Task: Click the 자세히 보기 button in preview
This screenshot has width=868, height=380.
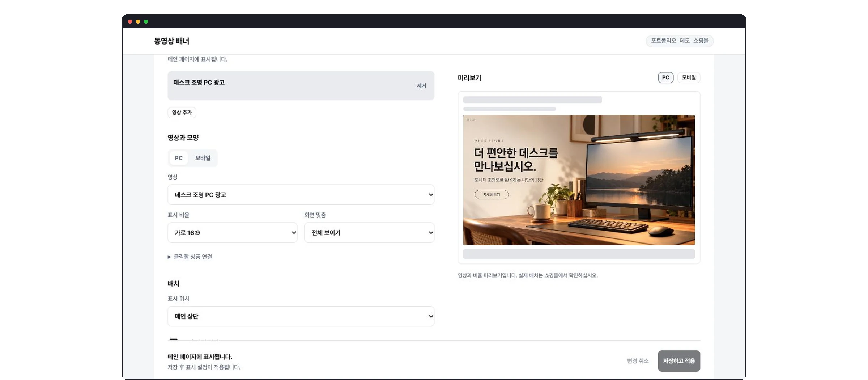Action: [x=492, y=195]
